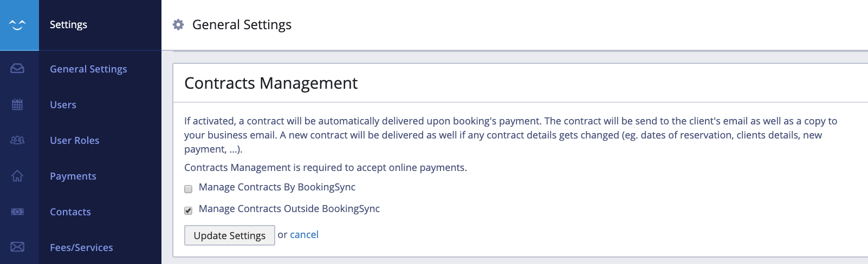Click the gear icon beside General Settings

(x=178, y=24)
